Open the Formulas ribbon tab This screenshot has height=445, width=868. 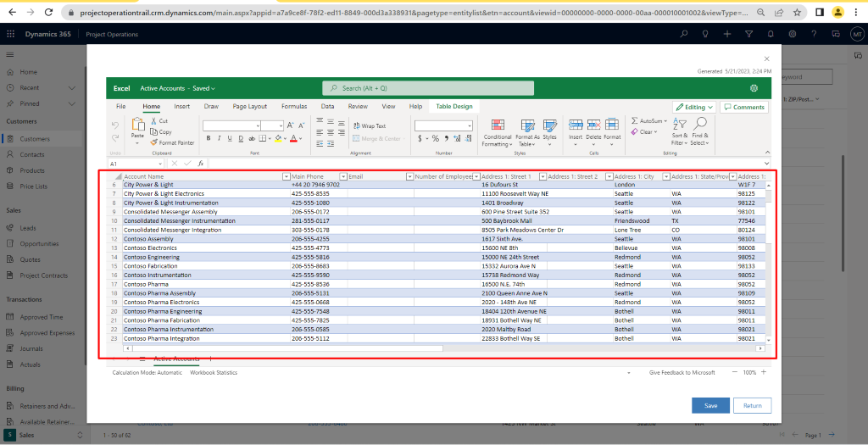pyautogui.click(x=294, y=107)
